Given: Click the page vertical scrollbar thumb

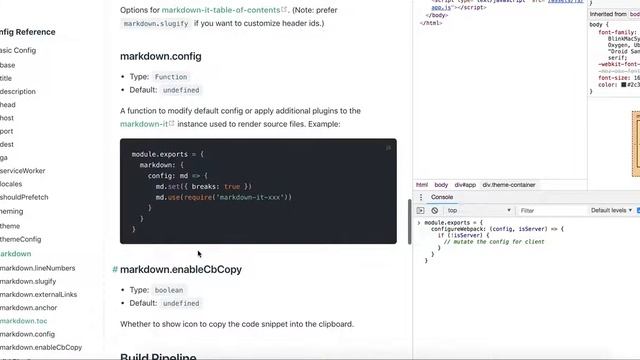Looking at the screenshot, I should click(x=409, y=221).
